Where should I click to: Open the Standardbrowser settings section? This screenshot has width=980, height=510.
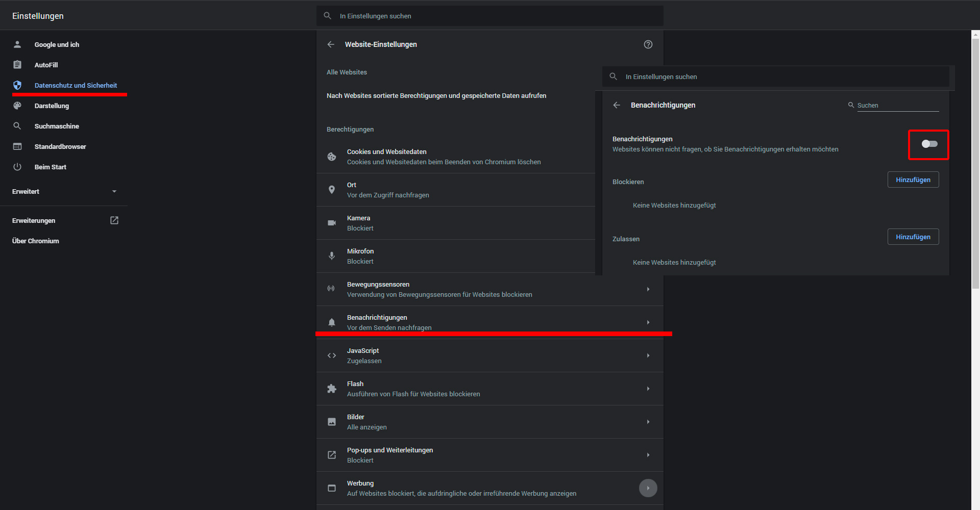pos(60,146)
